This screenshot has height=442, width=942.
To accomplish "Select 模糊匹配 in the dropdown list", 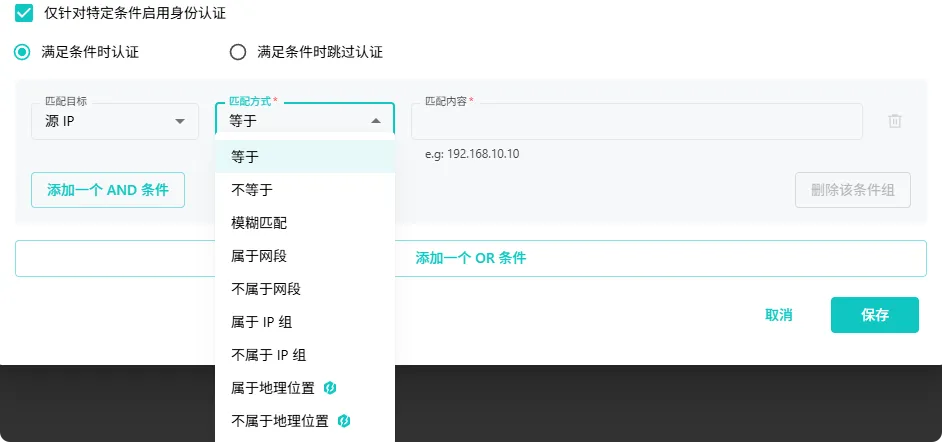I will (x=259, y=223).
